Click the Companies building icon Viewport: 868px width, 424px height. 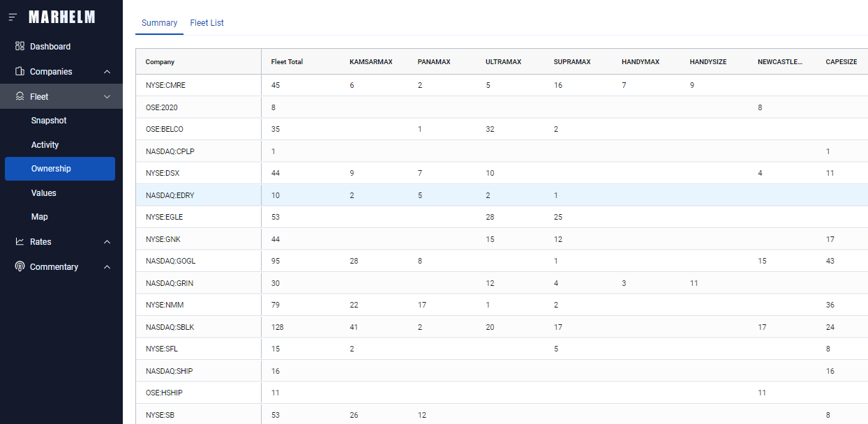(20, 71)
